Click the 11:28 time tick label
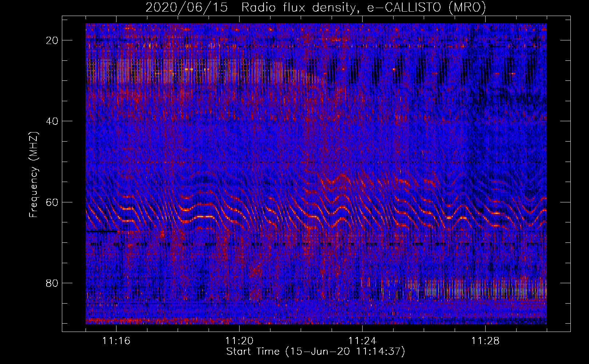This screenshot has height=364, width=589. click(x=486, y=341)
